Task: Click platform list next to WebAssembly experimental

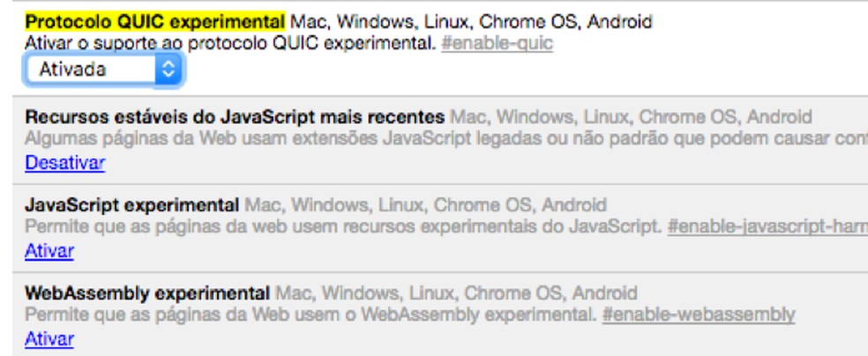Action: pyautogui.click(x=454, y=293)
